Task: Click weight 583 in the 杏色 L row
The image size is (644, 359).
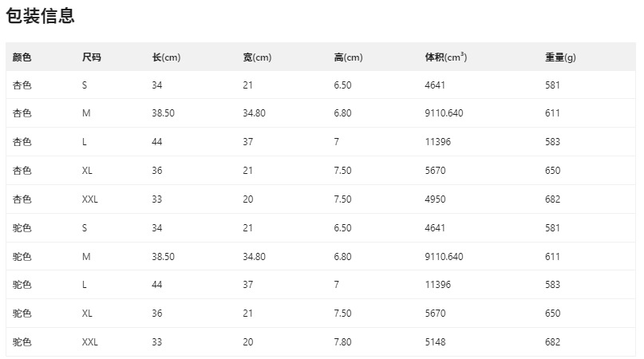Action: click(552, 142)
